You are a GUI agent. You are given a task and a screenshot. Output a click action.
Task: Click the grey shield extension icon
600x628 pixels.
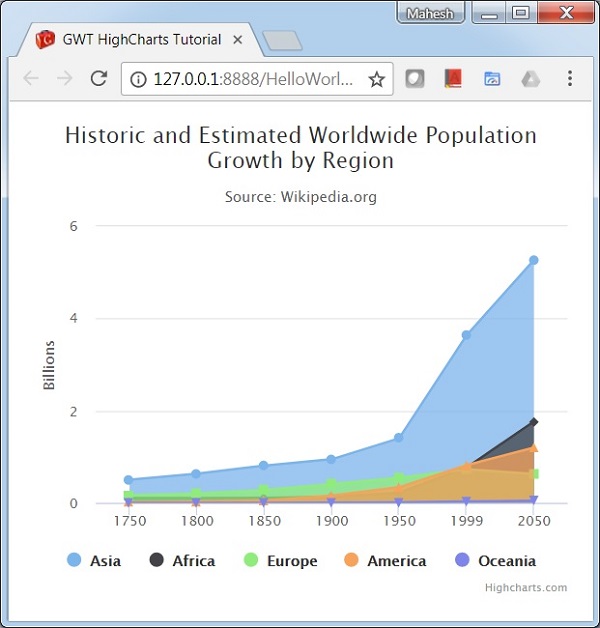414,79
